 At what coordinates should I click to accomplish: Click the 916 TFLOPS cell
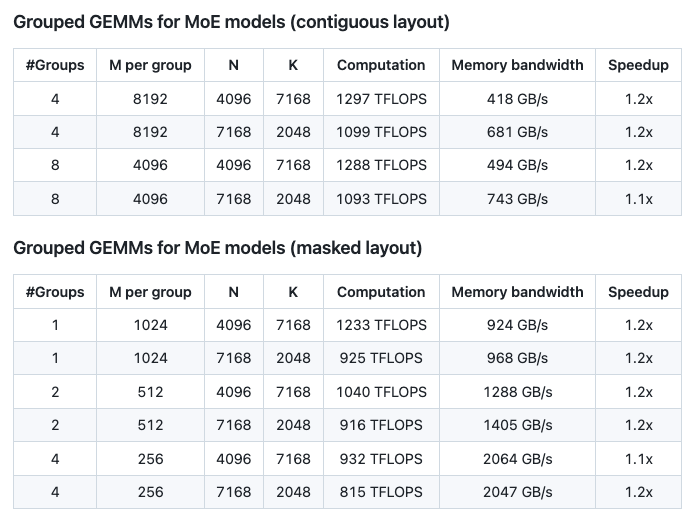(x=381, y=425)
